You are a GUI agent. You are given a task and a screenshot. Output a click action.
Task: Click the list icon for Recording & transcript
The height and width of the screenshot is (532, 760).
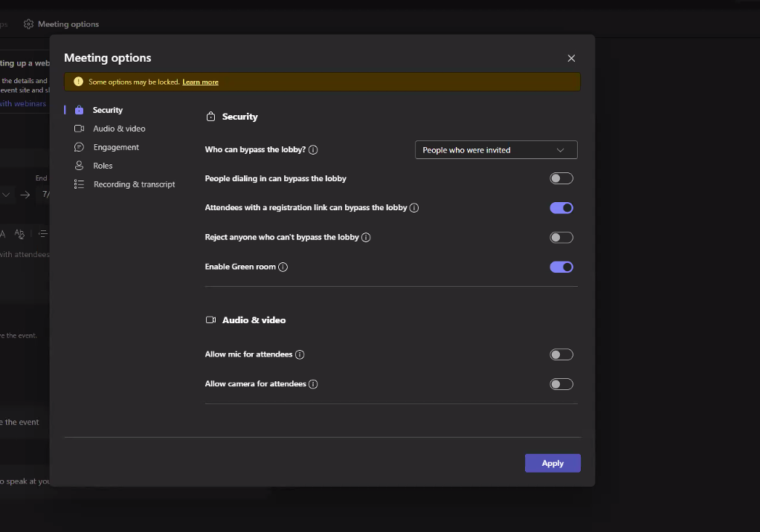click(80, 184)
